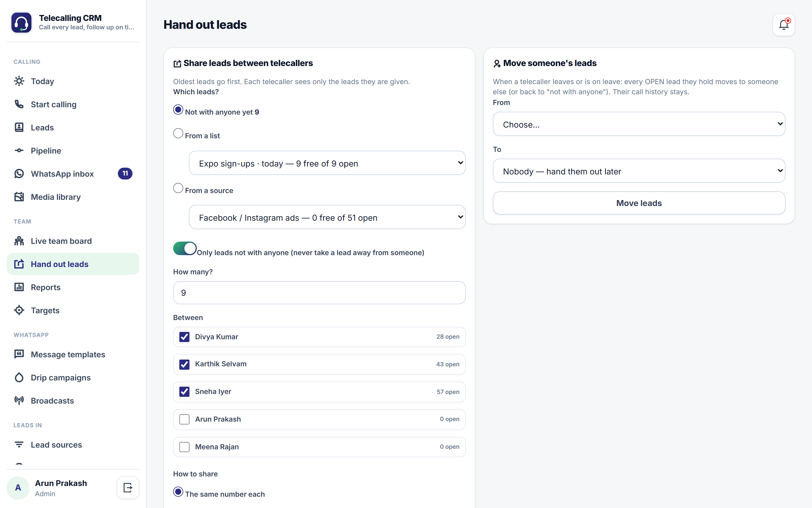Click the 'How to share' label
Screen dimensions: 812x508
(195, 474)
